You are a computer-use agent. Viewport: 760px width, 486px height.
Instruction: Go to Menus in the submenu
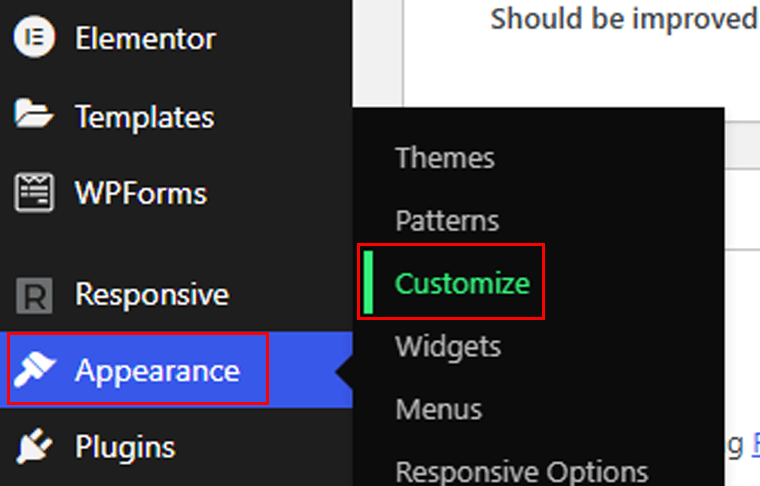439,409
